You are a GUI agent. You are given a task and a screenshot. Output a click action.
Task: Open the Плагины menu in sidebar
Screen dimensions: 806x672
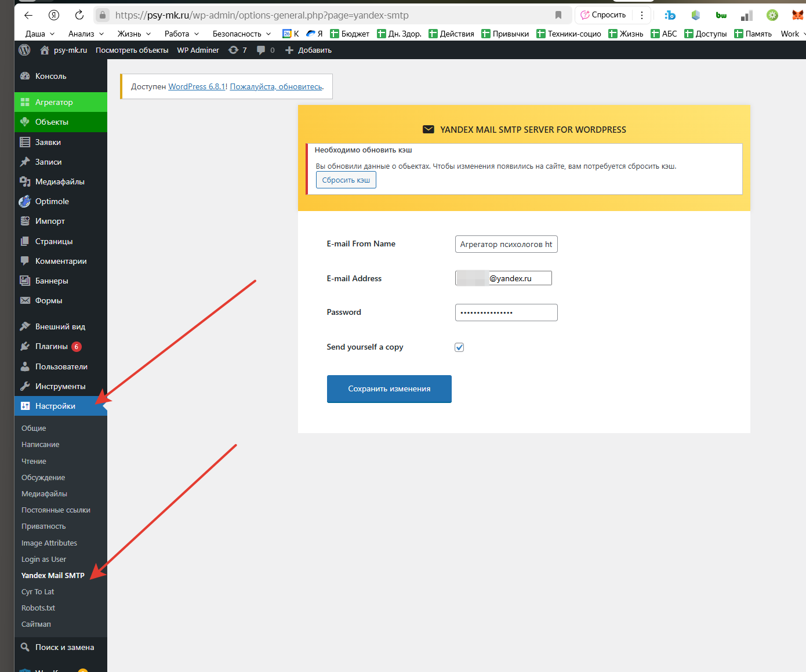click(52, 346)
